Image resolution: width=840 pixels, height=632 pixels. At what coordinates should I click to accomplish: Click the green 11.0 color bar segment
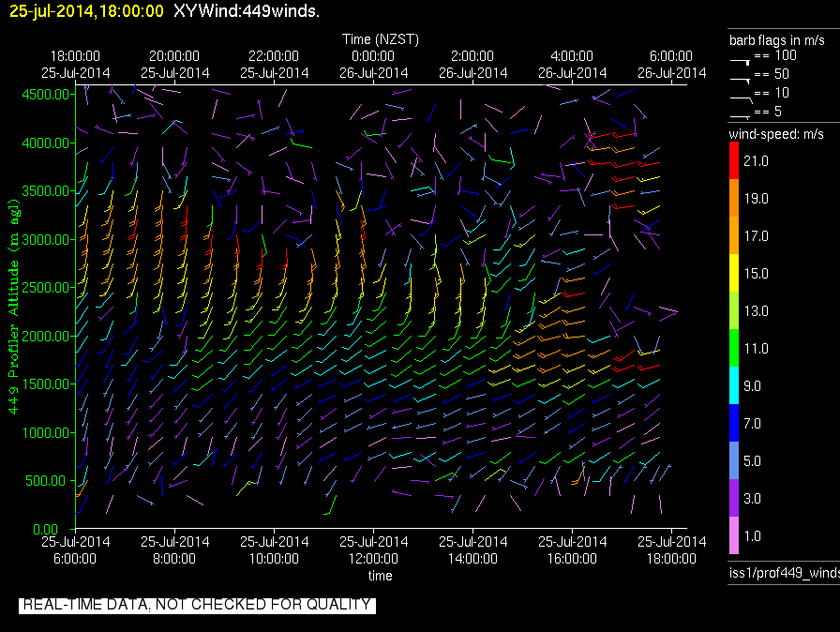(734, 348)
